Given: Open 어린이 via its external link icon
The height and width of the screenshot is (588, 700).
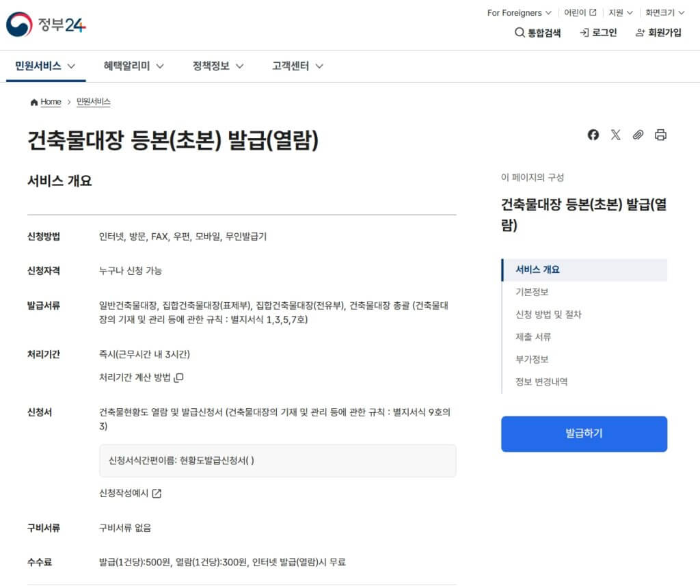Looking at the screenshot, I should pos(592,12).
